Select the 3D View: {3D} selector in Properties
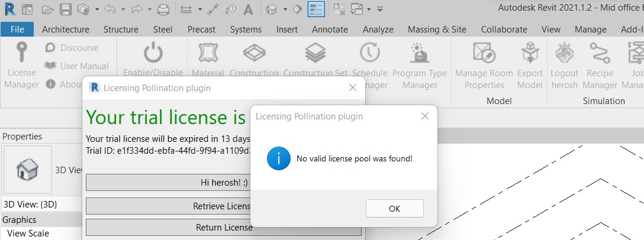Image resolution: width=644 pixels, height=240 pixels. [42, 205]
